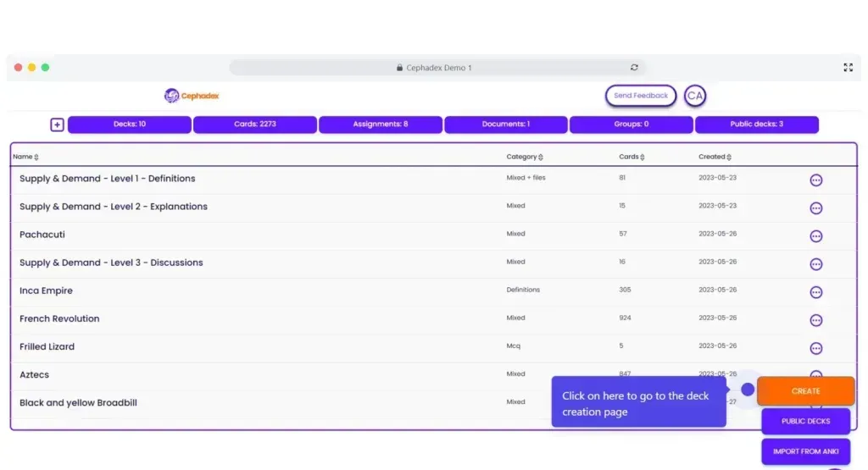The height and width of the screenshot is (470, 868).
Task: Click card count 81 for Level 1 Definitions
Action: (x=622, y=178)
